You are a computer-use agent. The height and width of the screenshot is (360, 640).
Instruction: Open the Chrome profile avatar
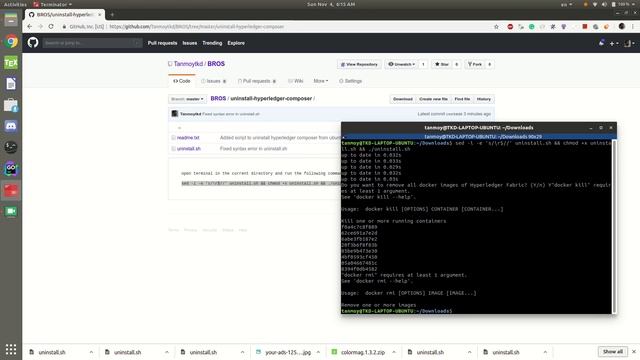(x=622, y=27)
